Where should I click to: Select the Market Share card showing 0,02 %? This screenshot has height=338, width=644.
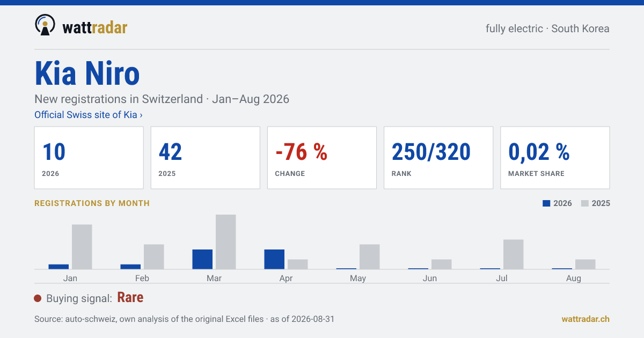555,158
